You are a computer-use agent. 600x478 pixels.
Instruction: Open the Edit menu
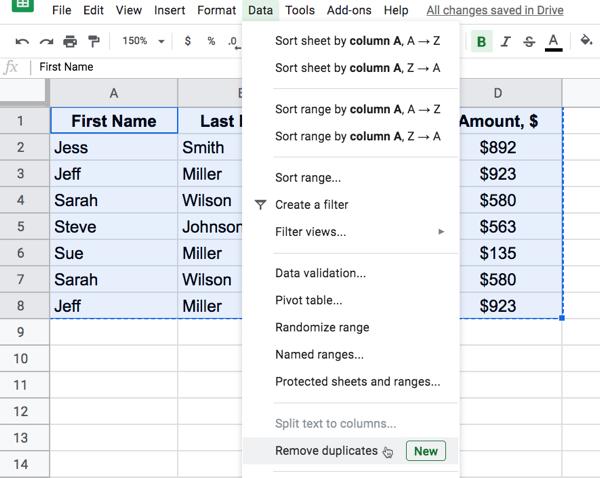93,10
